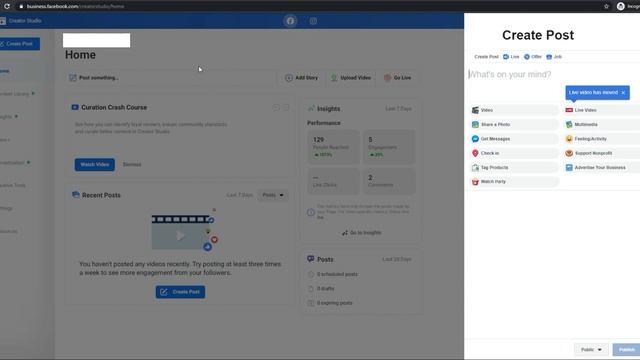Click Last 28 Days in Posts card
The height and width of the screenshot is (360, 640).
(397, 259)
